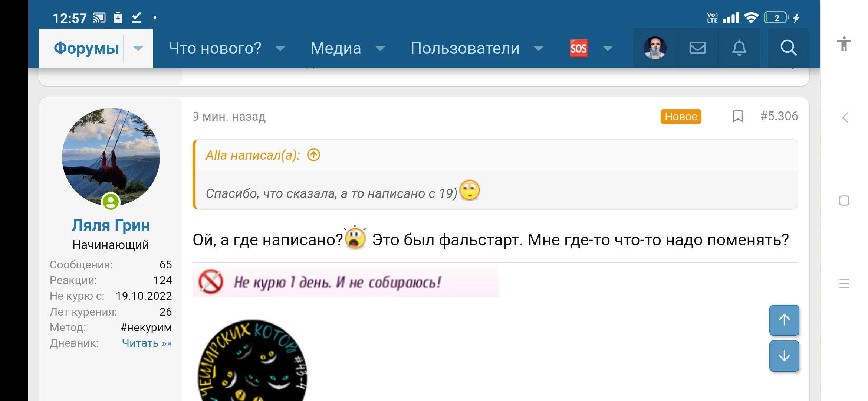This screenshot has width=868, height=401.
Task: Open the SOS section icon
Action: 579,48
